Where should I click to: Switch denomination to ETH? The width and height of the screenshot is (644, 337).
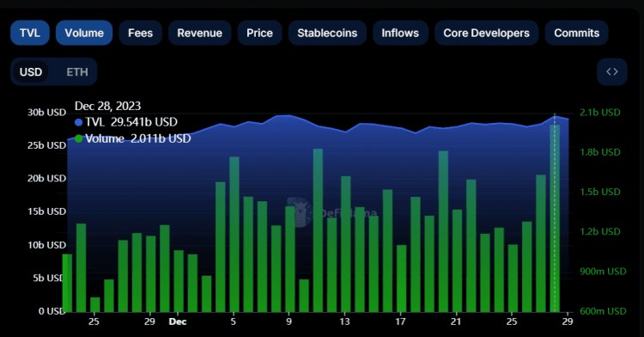[x=77, y=72]
